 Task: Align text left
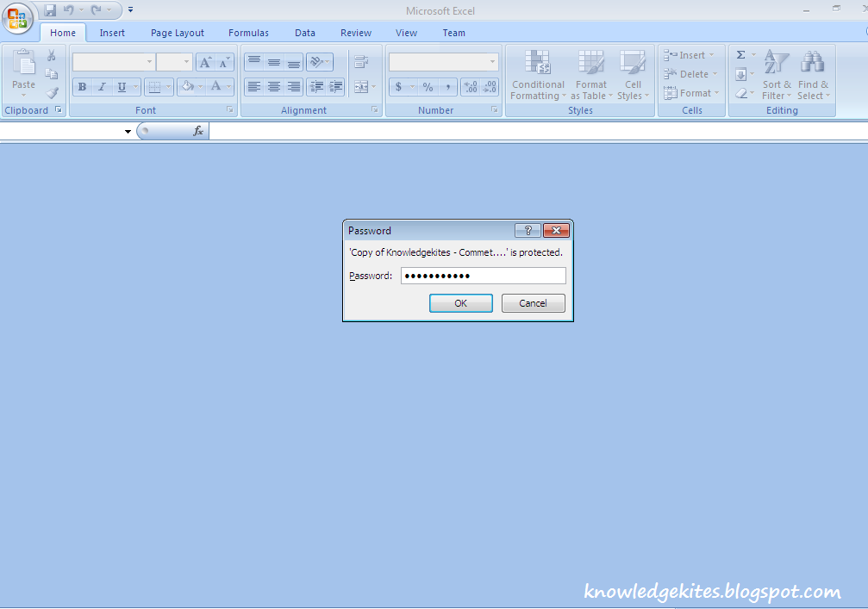[254, 87]
